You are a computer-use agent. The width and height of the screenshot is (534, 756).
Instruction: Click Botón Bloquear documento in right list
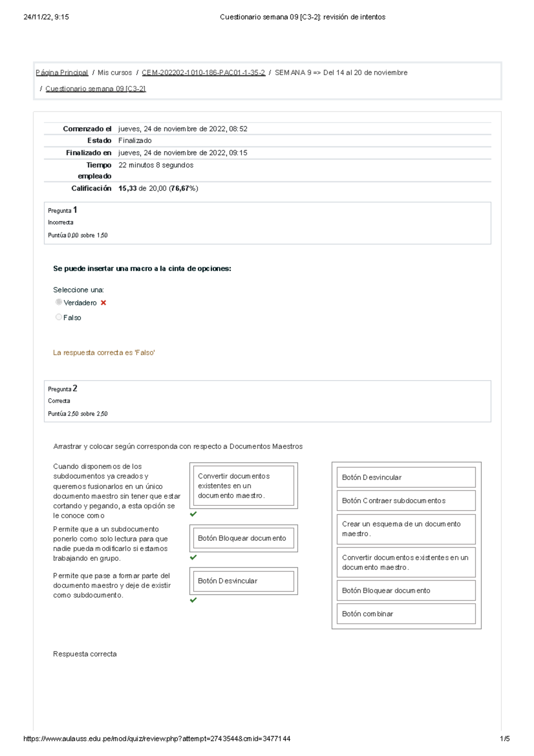tap(406, 590)
